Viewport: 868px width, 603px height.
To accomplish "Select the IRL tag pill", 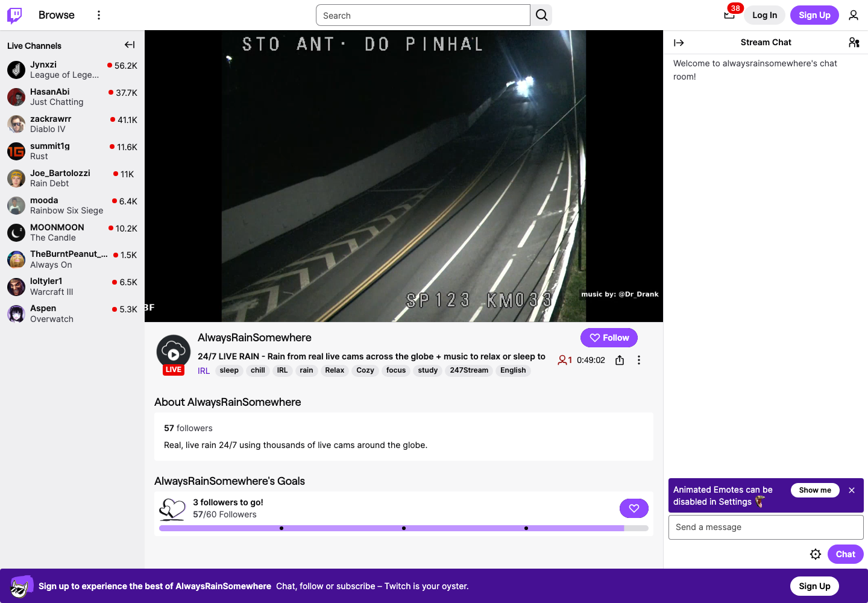I will [x=282, y=370].
